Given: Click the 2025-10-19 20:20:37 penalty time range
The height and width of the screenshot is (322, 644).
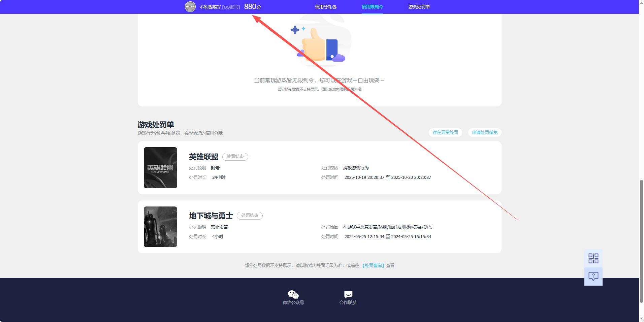Looking at the screenshot, I should point(388,177).
